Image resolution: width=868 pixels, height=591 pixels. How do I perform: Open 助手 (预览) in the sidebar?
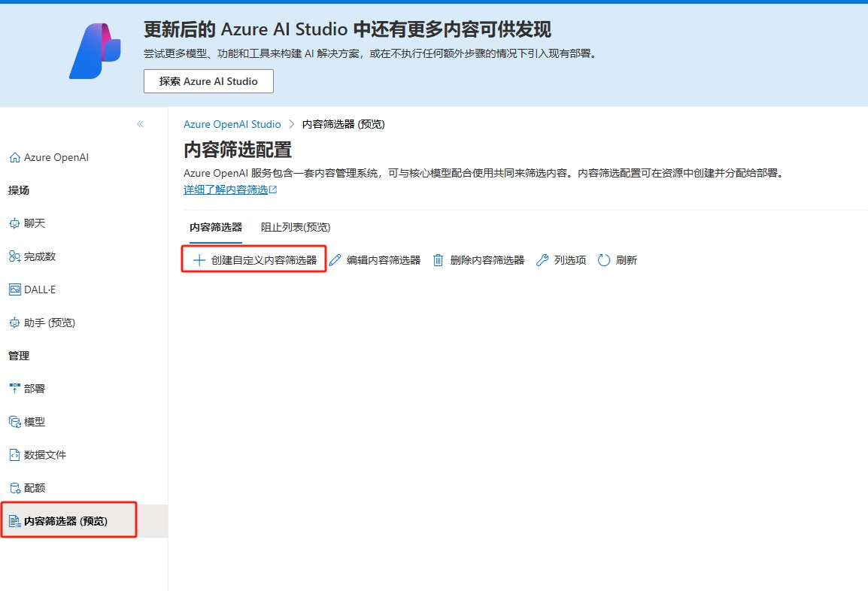point(50,323)
